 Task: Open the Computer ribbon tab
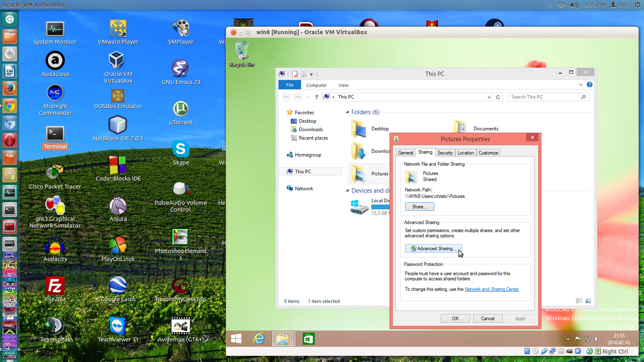(x=316, y=85)
